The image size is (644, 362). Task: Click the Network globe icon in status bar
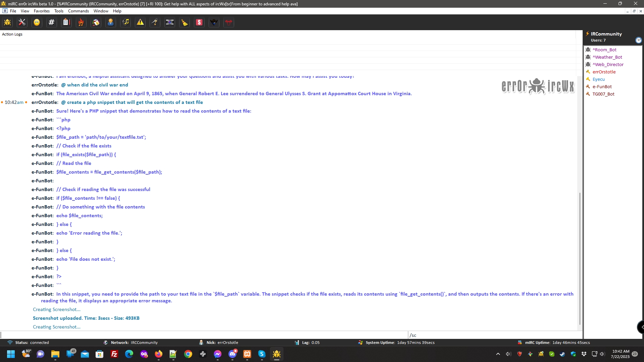(106, 343)
